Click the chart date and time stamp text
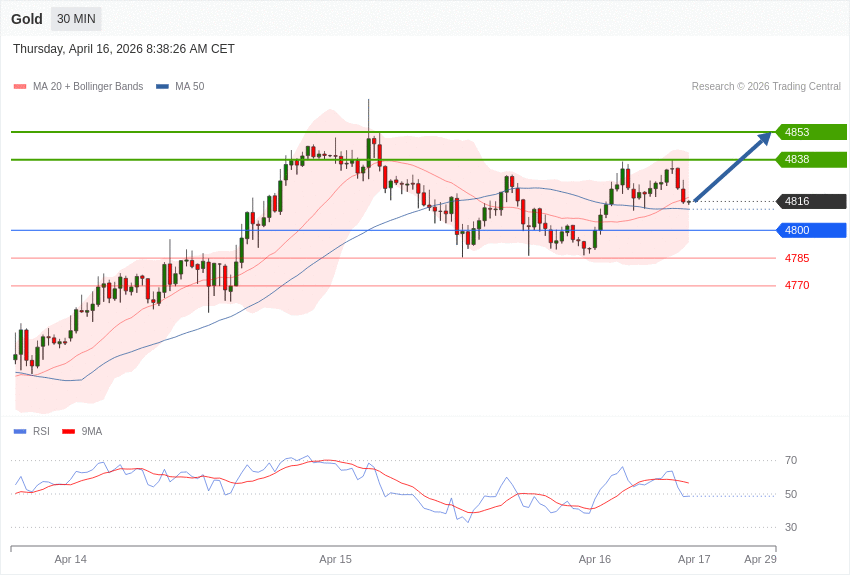Viewport: 850px width, 576px height. [x=124, y=49]
